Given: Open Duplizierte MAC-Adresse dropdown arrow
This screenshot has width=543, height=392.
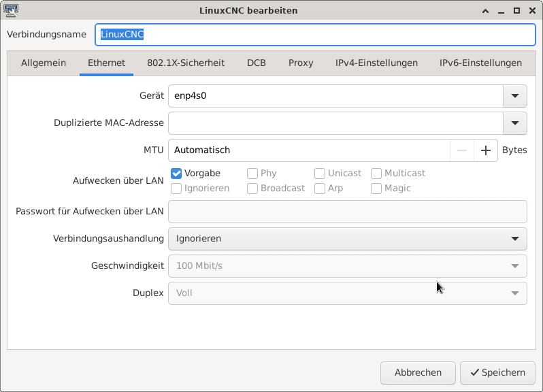Looking at the screenshot, I should pos(515,123).
